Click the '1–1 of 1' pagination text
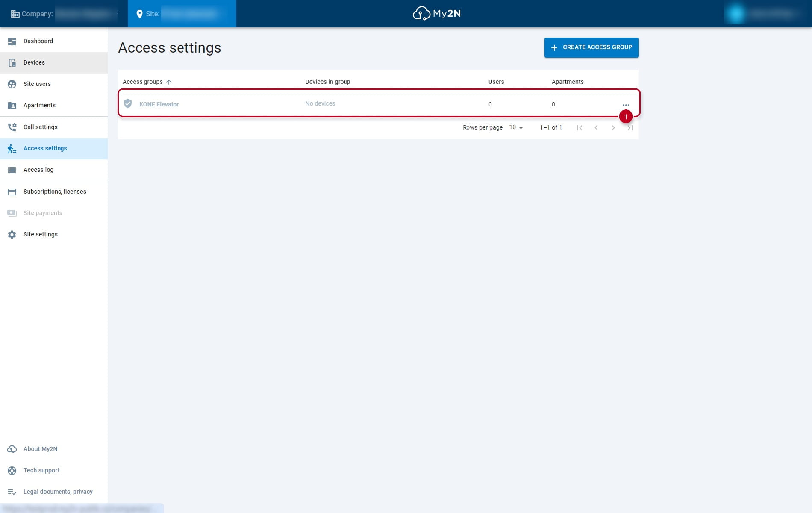 tap(551, 127)
